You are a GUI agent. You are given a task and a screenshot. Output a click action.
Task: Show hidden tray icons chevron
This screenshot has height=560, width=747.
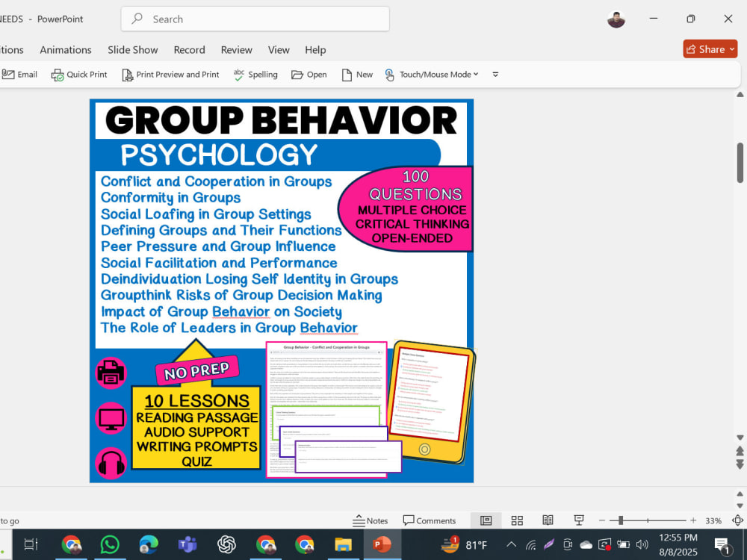pos(511,544)
